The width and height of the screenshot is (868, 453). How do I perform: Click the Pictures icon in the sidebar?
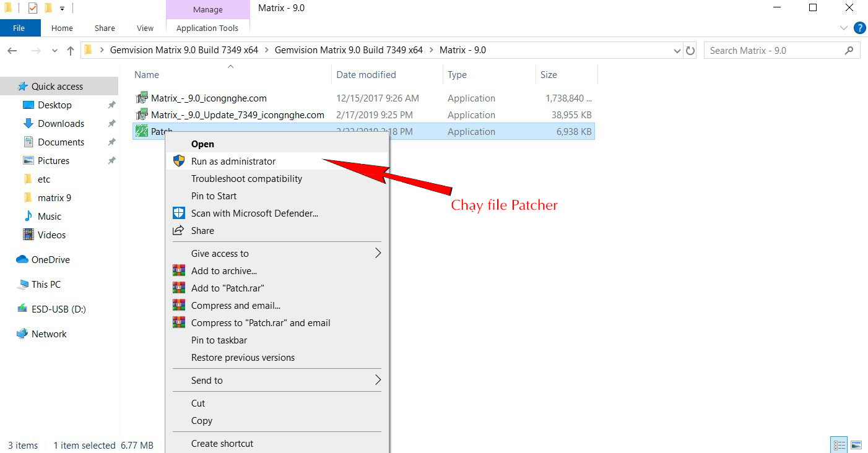pyautogui.click(x=28, y=160)
